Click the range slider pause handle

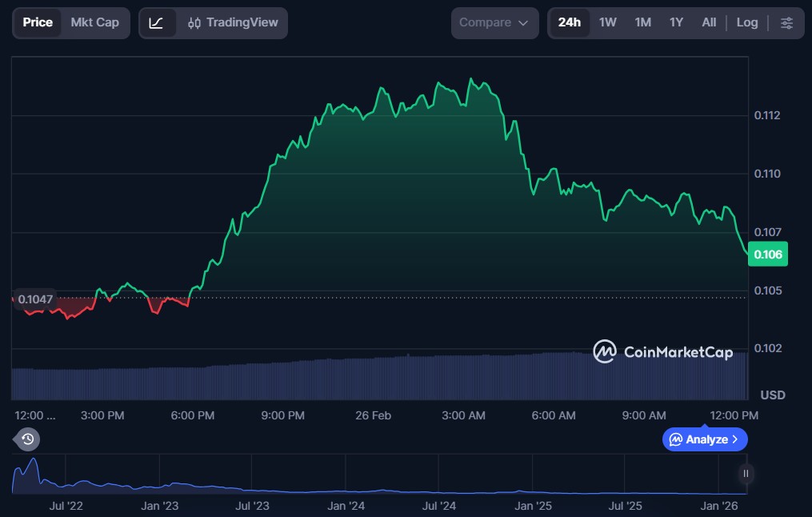click(x=746, y=474)
